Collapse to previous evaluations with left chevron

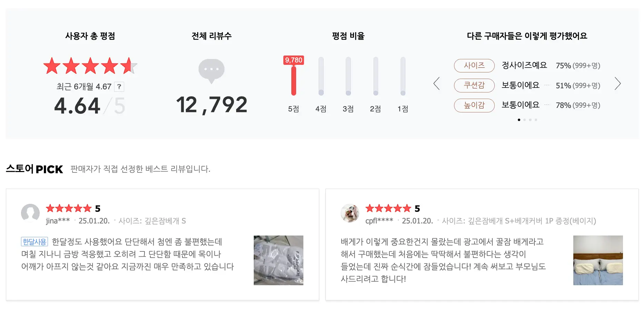tap(436, 84)
